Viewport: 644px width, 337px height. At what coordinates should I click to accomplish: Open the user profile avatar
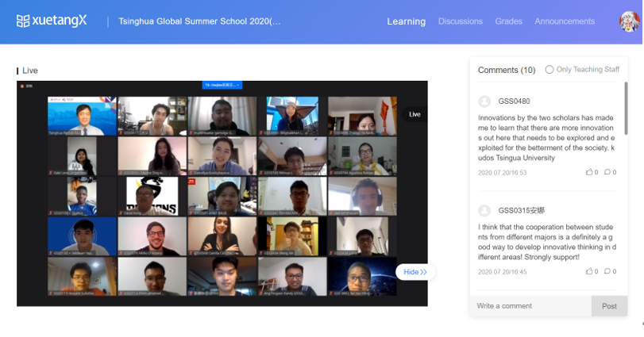[x=629, y=21]
